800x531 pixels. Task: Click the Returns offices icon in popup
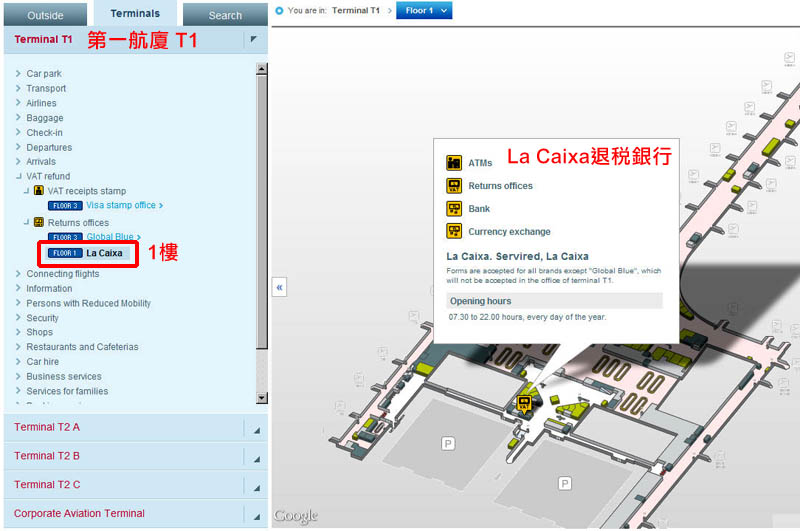click(454, 186)
